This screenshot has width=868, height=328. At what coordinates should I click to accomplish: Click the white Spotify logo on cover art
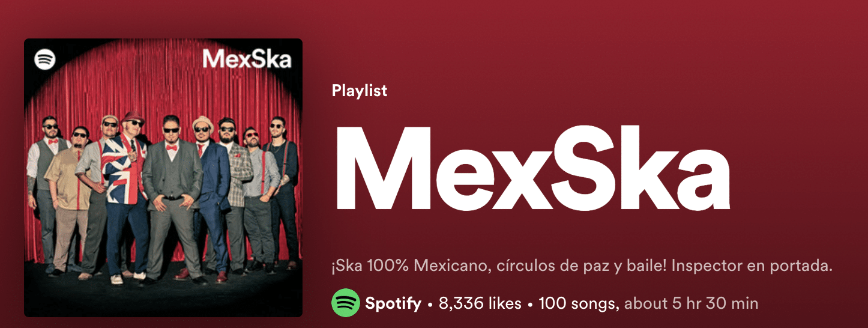(45, 59)
